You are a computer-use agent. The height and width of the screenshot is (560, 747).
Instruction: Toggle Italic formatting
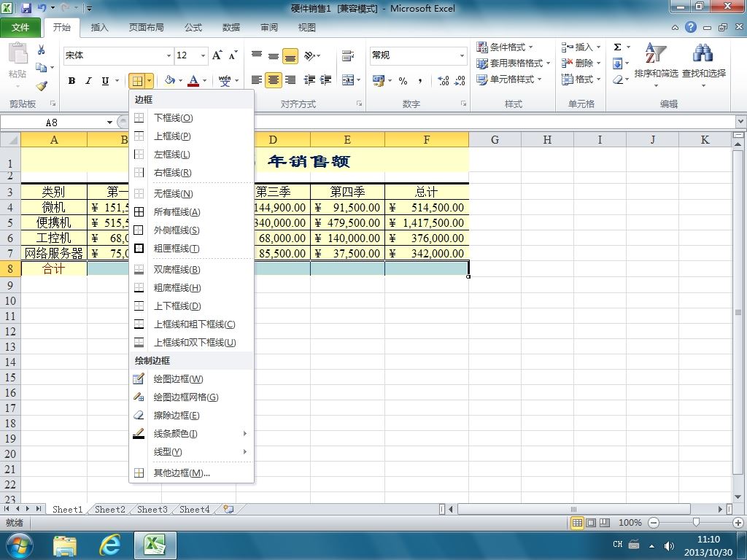[x=88, y=80]
